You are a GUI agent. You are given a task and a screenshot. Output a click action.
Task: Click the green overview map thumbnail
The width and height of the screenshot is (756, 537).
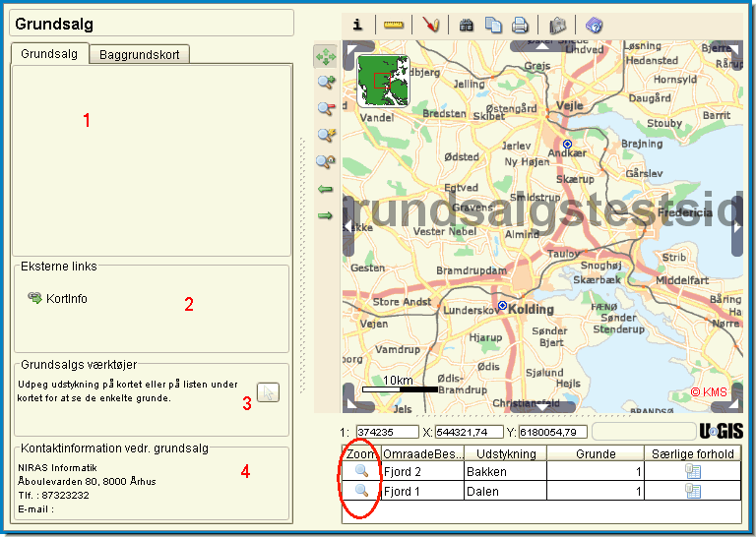click(x=383, y=81)
